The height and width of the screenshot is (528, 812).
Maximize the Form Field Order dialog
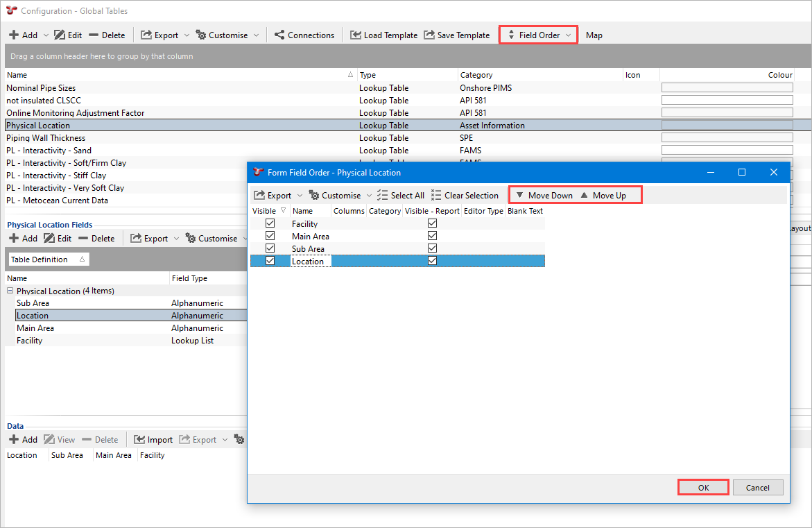tap(741, 172)
